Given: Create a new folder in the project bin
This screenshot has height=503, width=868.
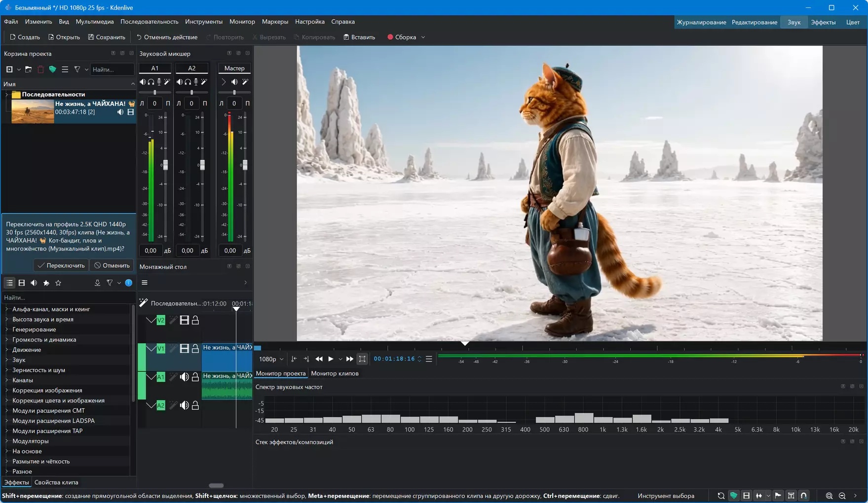Looking at the screenshot, I should [28, 70].
